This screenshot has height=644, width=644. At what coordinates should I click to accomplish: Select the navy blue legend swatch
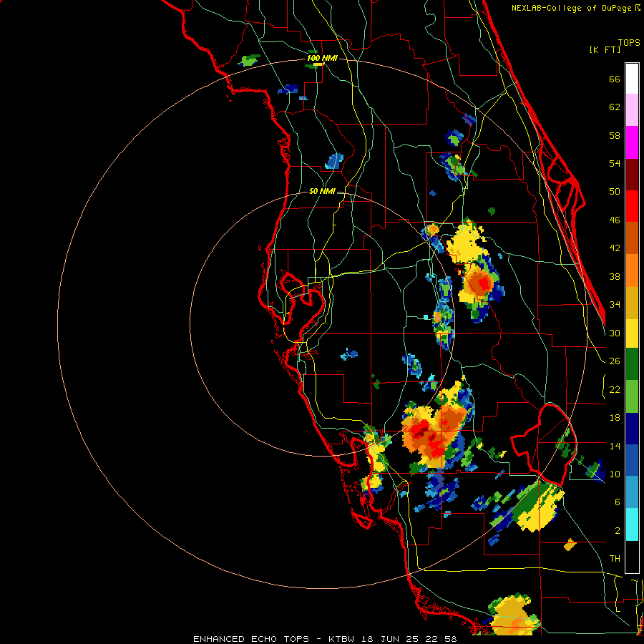tap(632, 429)
